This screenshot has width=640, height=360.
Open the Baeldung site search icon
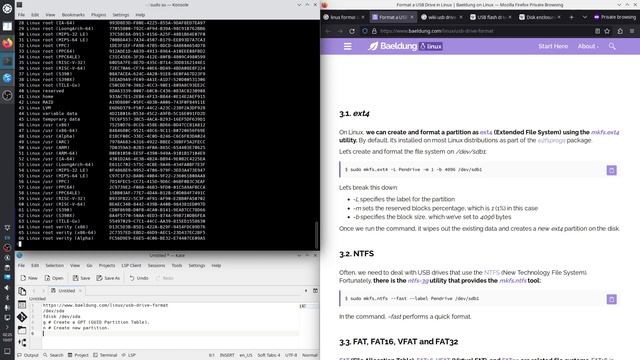(x=612, y=47)
